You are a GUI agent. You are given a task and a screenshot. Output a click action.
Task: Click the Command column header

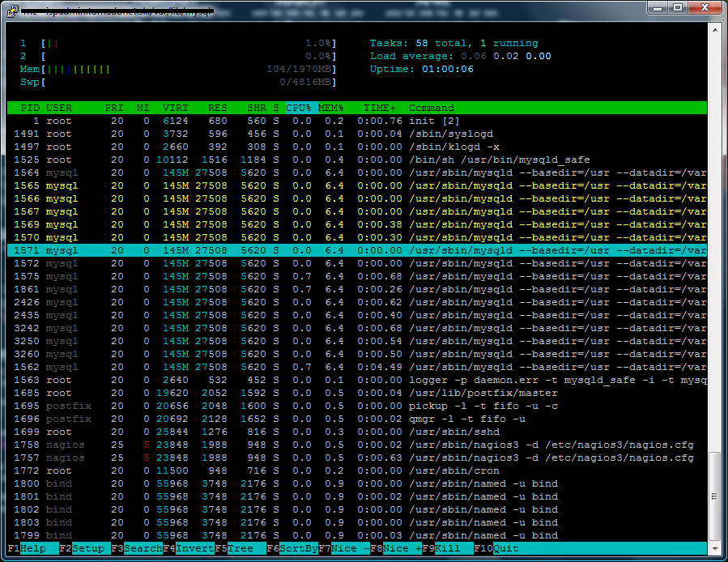click(x=432, y=108)
